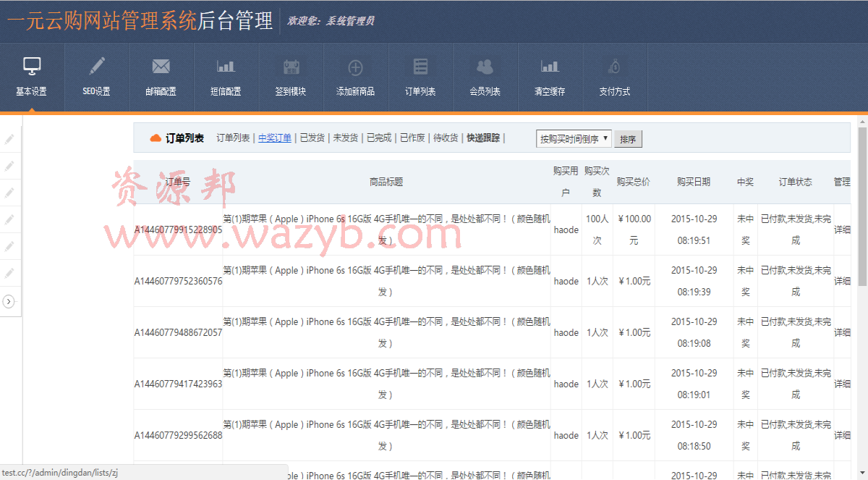Select order number A14460779417423963
868x480 pixels.
[178, 384]
